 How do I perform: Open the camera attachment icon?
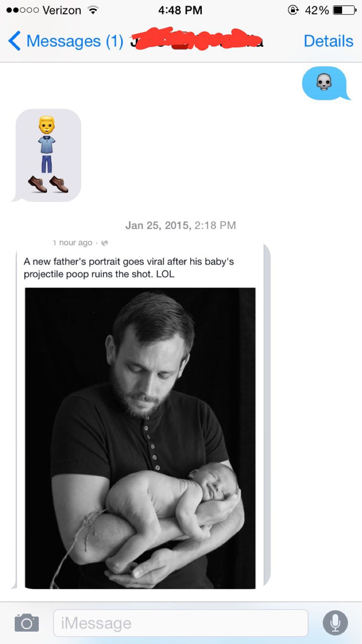(27, 623)
